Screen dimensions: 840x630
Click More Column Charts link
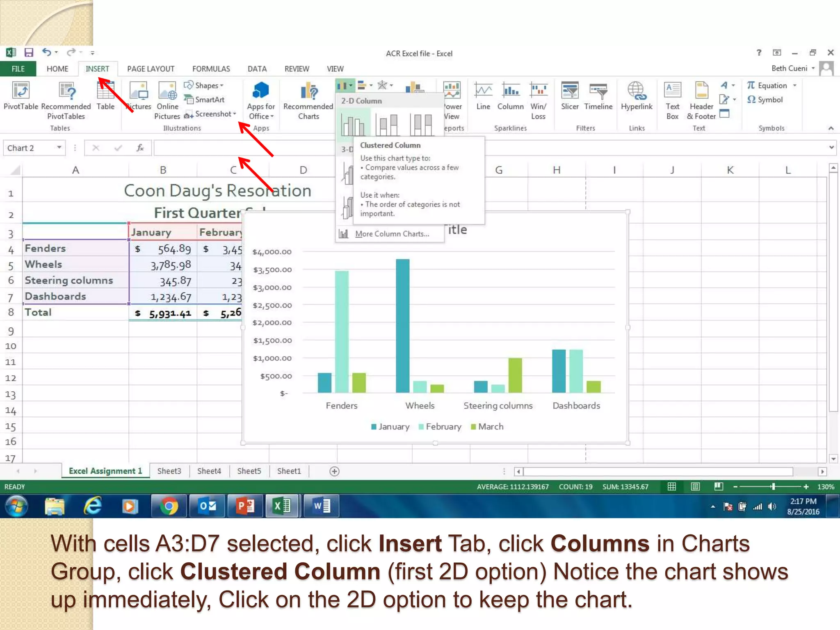pyautogui.click(x=392, y=234)
